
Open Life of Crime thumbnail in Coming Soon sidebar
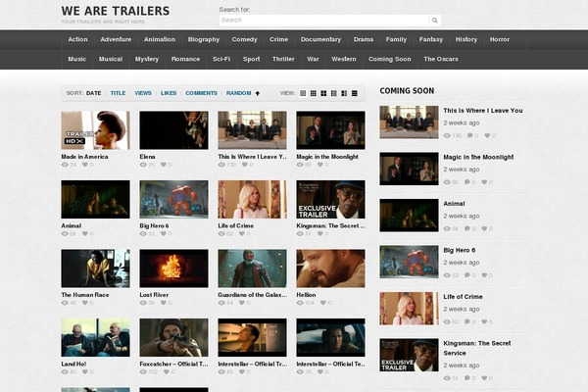pyautogui.click(x=409, y=309)
